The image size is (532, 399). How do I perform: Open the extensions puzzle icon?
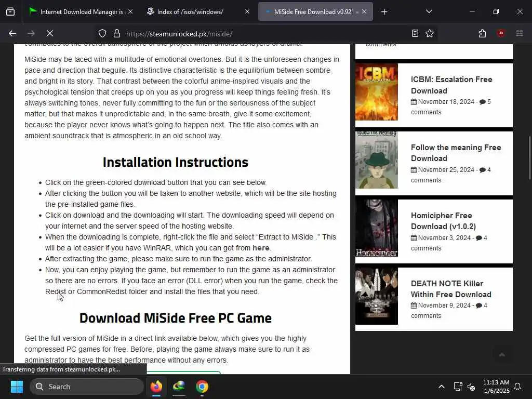point(482,33)
